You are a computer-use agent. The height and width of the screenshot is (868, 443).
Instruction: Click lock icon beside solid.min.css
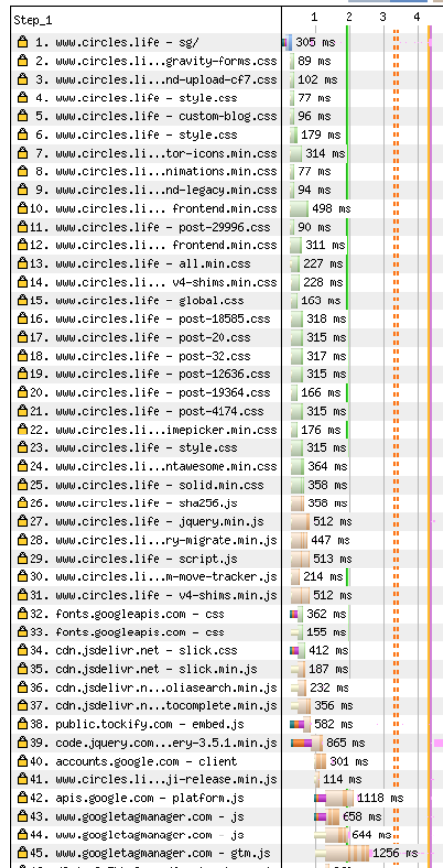pyautogui.click(x=22, y=485)
